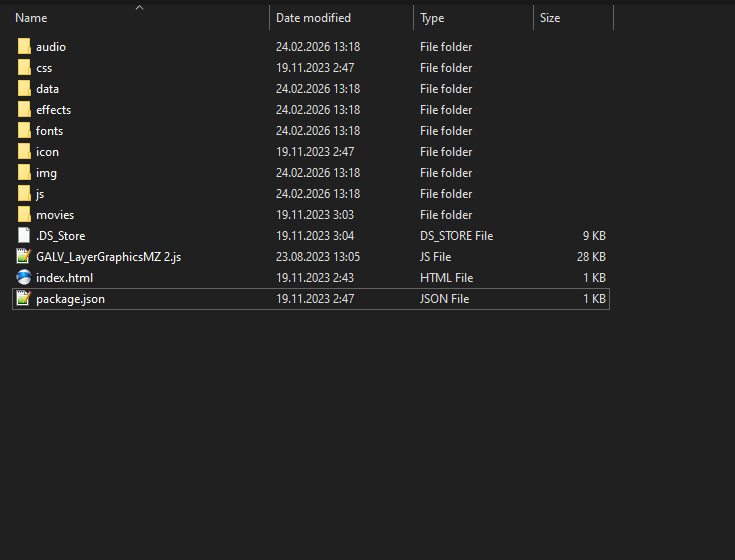This screenshot has width=735, height=560.
Task: Select the effects folder icon
Action: 24,110
